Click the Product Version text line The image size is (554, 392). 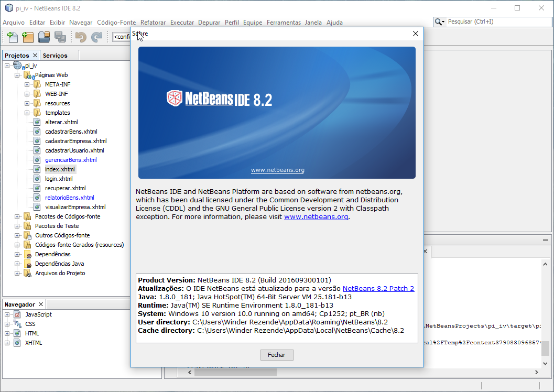(235, 280)
